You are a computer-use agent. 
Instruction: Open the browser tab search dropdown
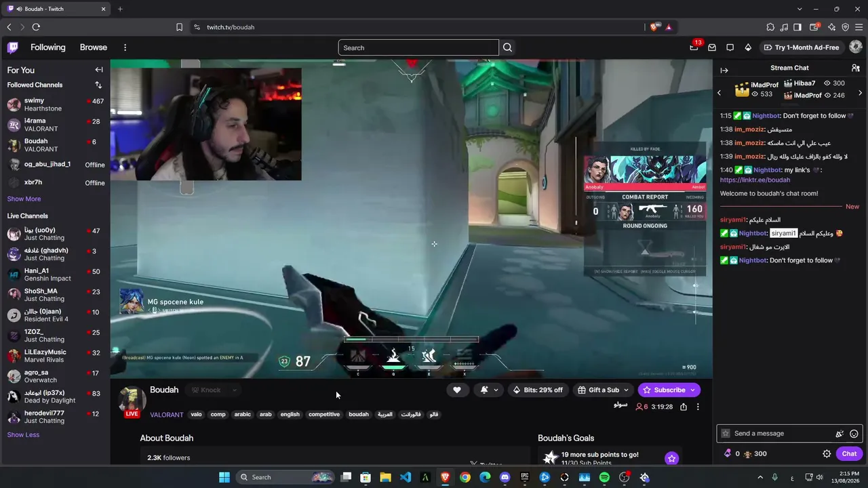(x=800, y=9)
